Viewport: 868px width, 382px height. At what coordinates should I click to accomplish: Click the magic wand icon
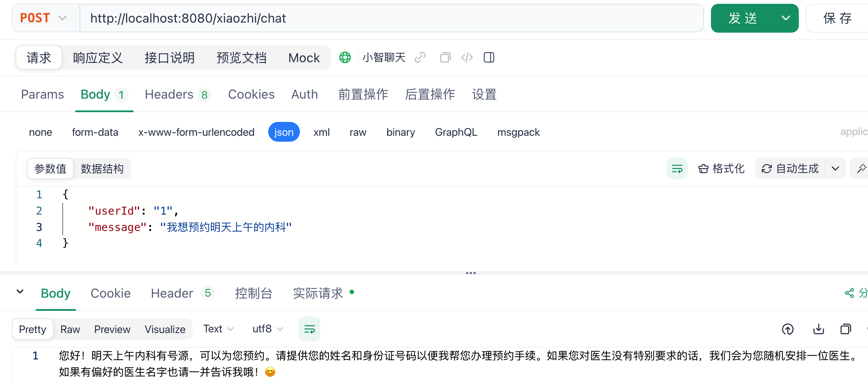(x=861, y=169)
